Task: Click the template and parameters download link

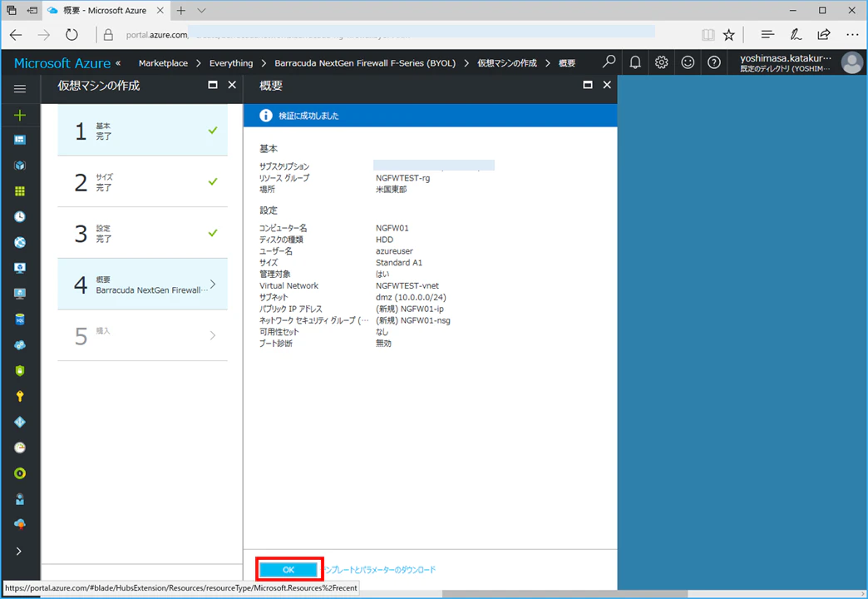Action: (x=380, y=570)
